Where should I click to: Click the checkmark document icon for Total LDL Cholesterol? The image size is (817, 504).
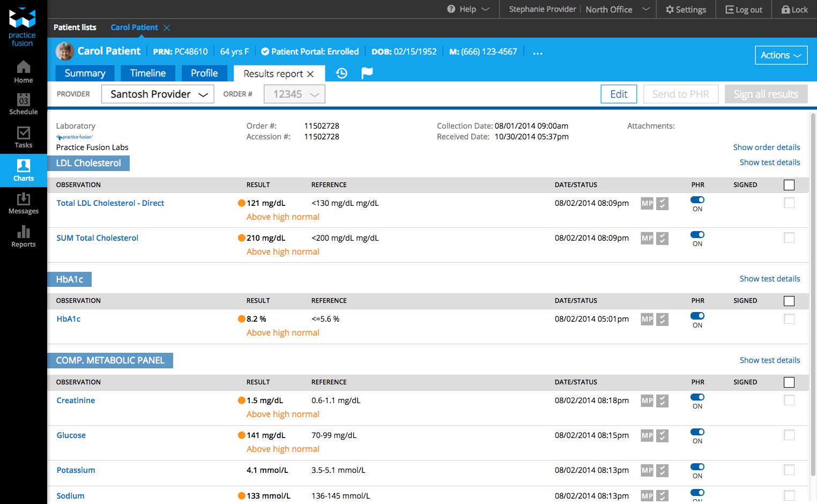tap(663, 204)
